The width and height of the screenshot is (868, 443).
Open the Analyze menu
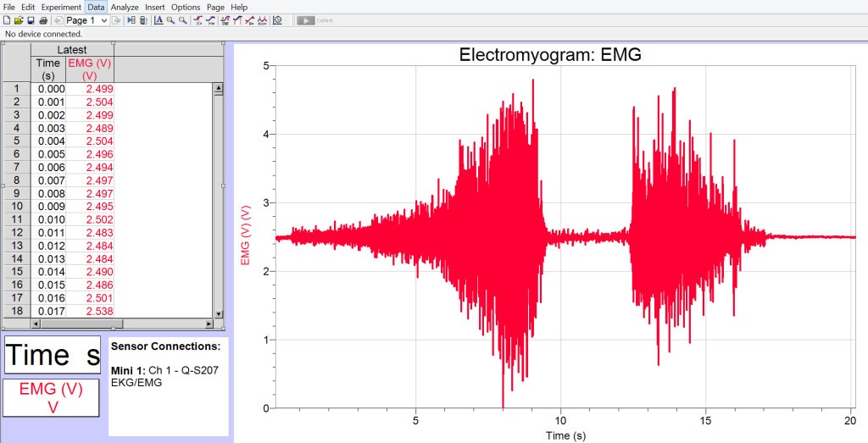point(125,7)
